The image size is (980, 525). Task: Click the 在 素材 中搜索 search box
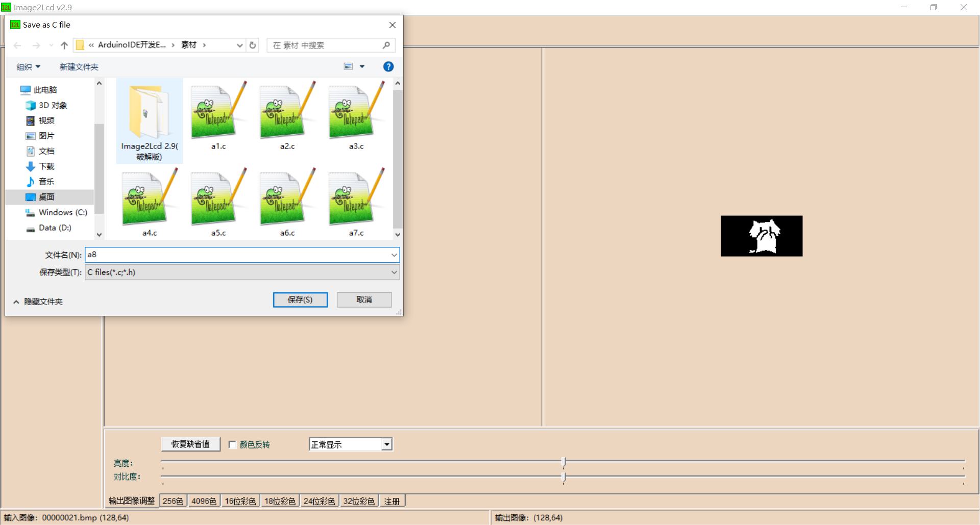coord(327,45)
